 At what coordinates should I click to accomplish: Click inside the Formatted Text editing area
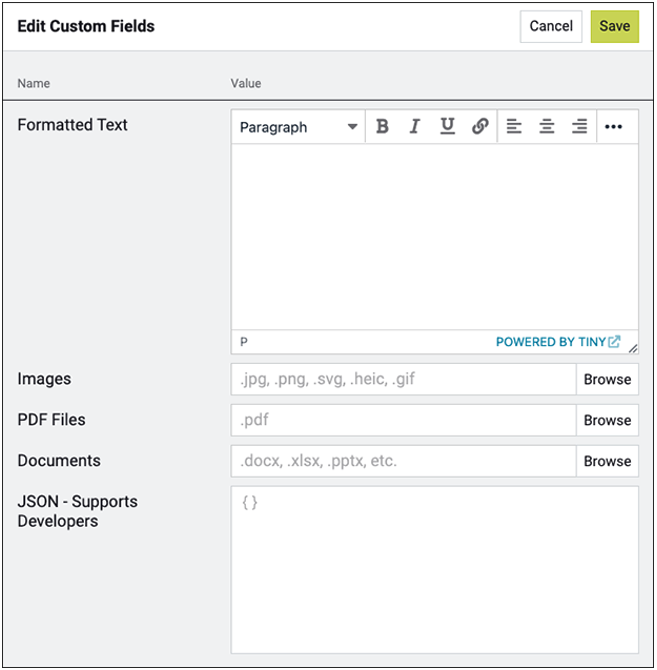(434, 236)
